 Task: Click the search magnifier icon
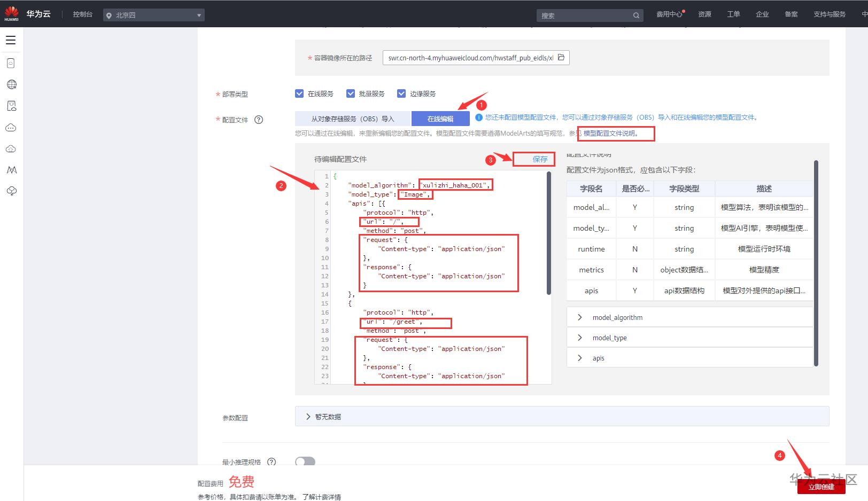click(636, 15)
